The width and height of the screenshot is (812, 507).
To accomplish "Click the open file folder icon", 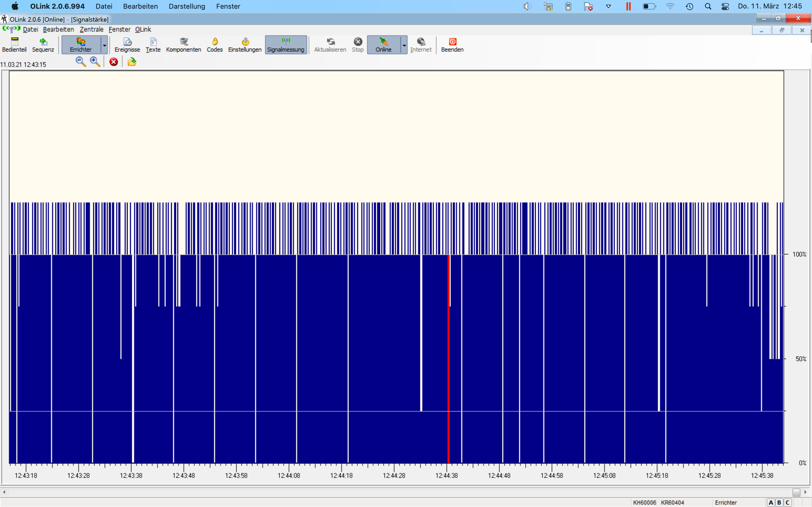I will point(132,62).
